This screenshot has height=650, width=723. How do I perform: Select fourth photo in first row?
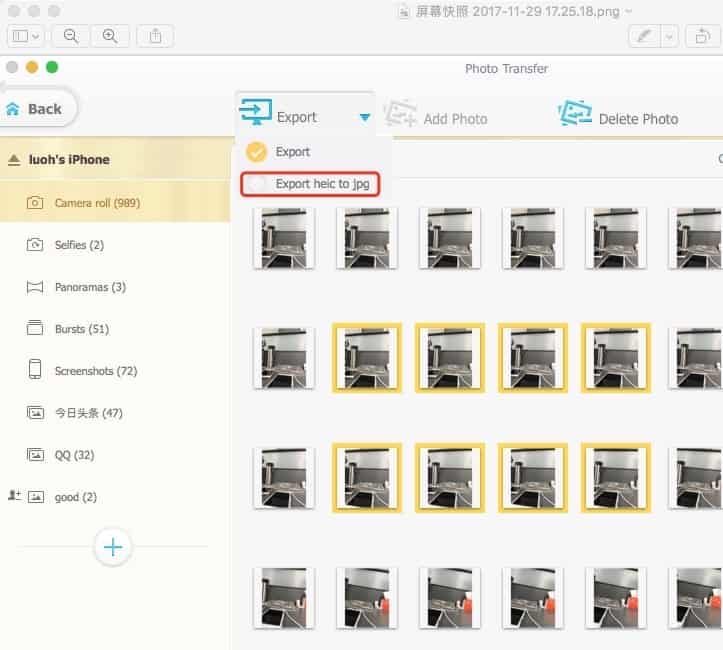[533, 238]
